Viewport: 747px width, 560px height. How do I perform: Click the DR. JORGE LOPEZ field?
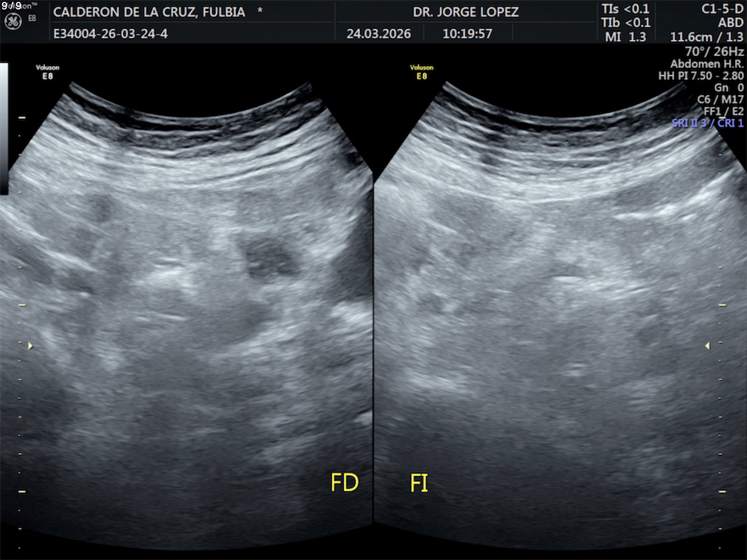[x=466, y=12]
